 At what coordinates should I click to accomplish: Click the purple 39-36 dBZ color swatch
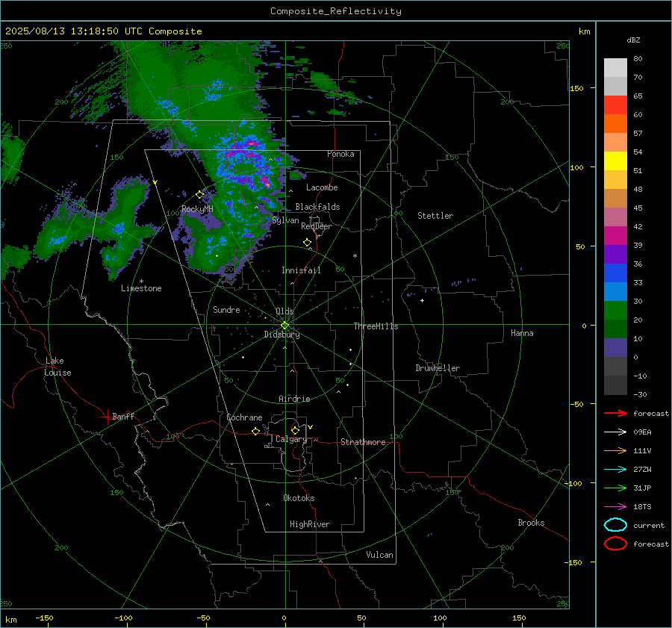pos(615,254)
